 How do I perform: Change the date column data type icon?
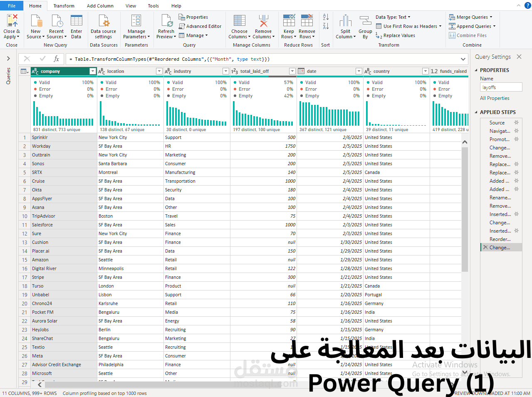point(301,71)
